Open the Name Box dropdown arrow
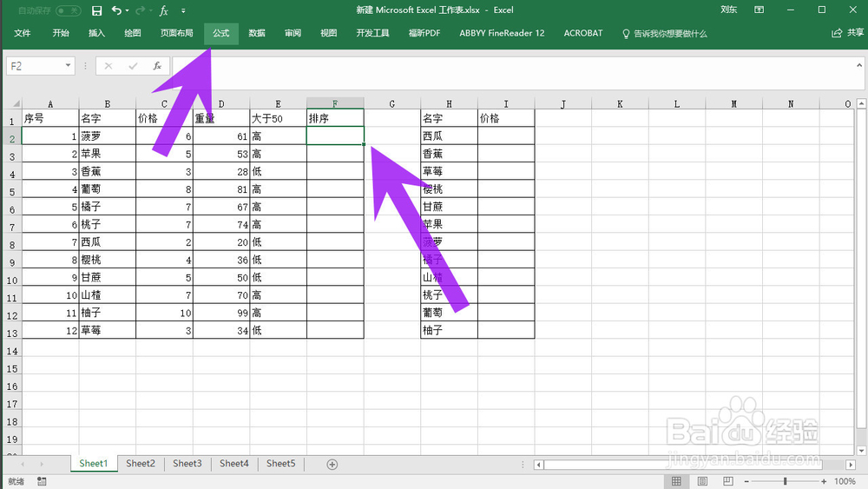 pos(68,66)
